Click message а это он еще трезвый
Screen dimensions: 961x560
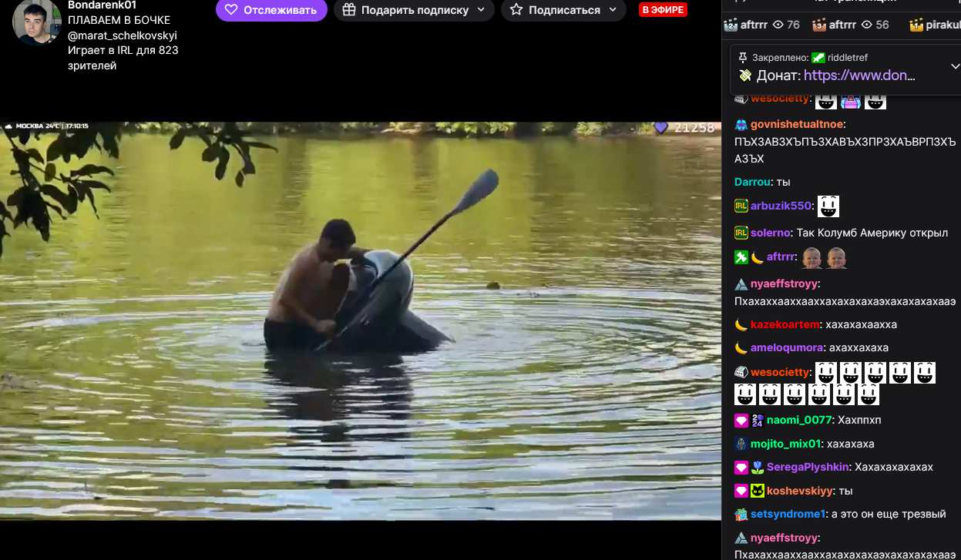point(889,514)
